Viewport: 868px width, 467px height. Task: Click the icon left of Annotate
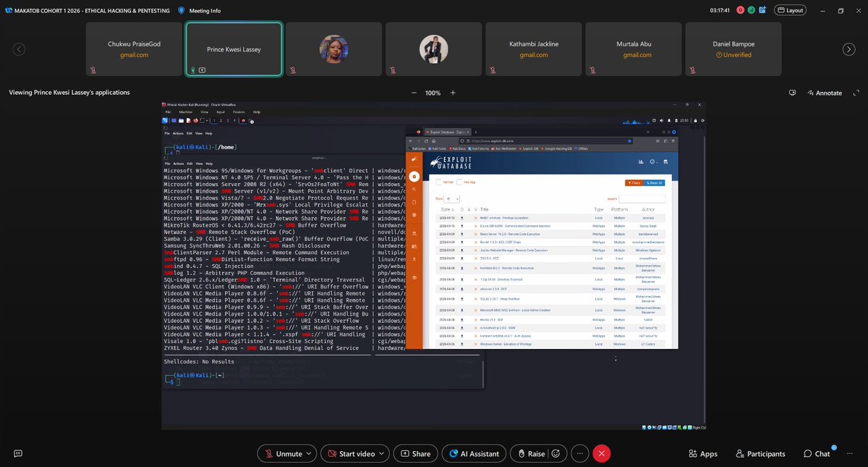(x=793, y=93)
